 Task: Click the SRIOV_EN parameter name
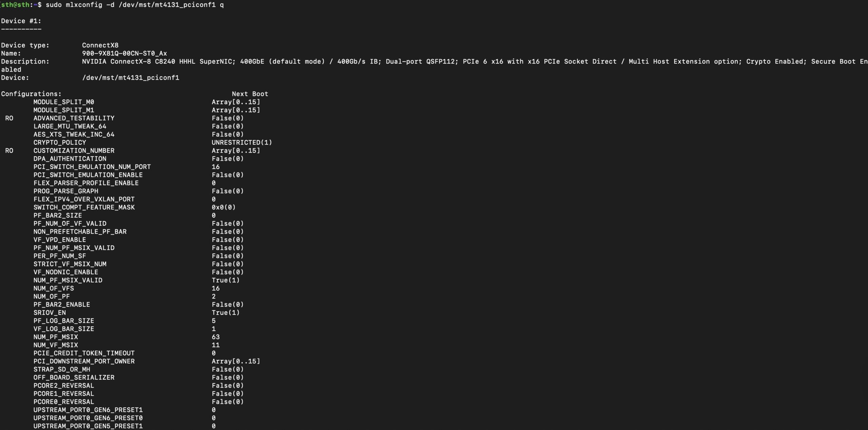[x=50, y=313]
